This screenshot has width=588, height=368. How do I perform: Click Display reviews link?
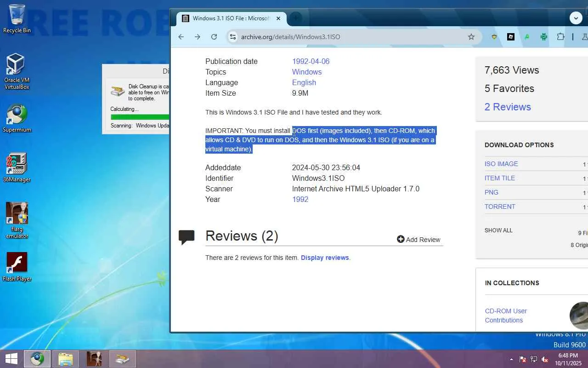[x=325, y=258]
